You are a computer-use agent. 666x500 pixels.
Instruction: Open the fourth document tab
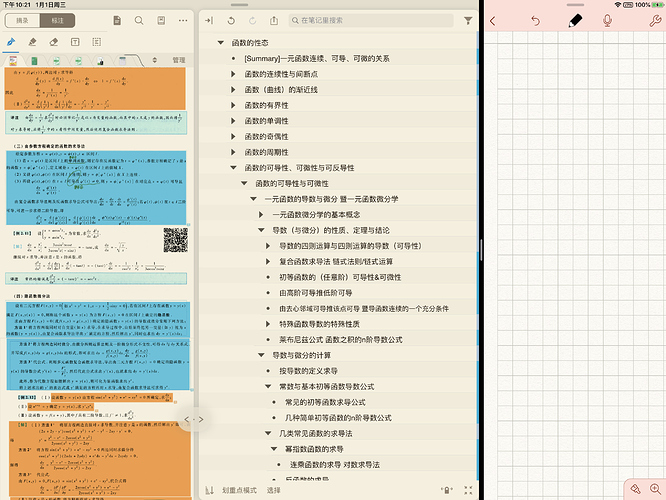click(78, 61)
